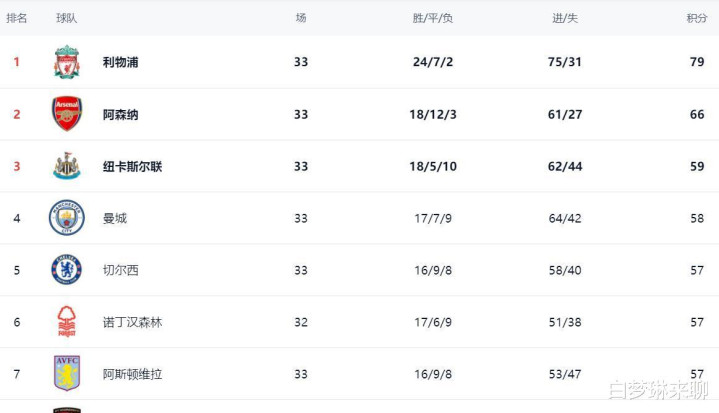The width and height of the screenshot is (719, 413).
Task: Click the 积分 column header
Action: point(697,18)
